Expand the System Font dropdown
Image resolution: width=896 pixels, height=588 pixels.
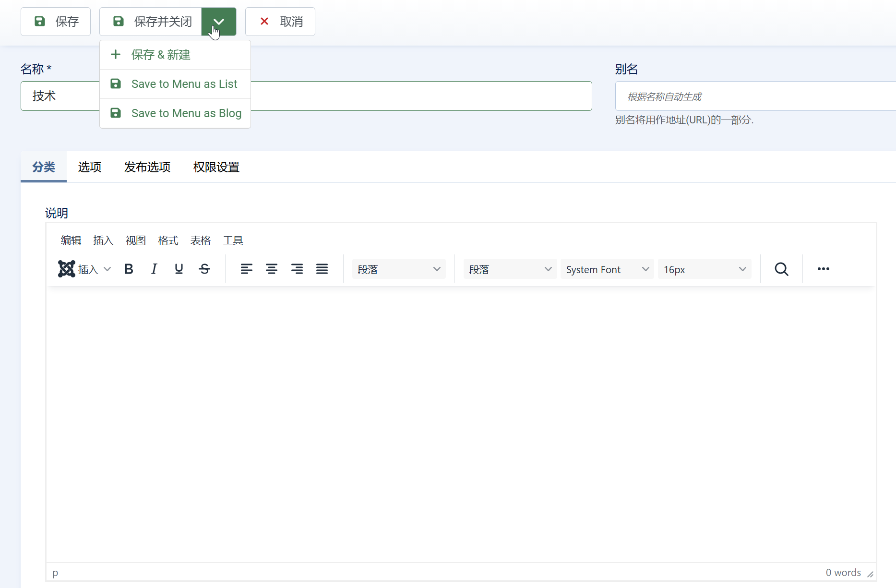pos(607,269)
